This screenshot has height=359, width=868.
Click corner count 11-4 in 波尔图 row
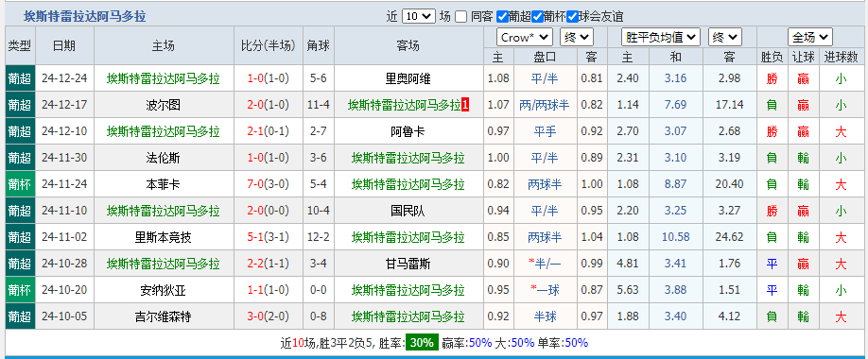(319, 105)
